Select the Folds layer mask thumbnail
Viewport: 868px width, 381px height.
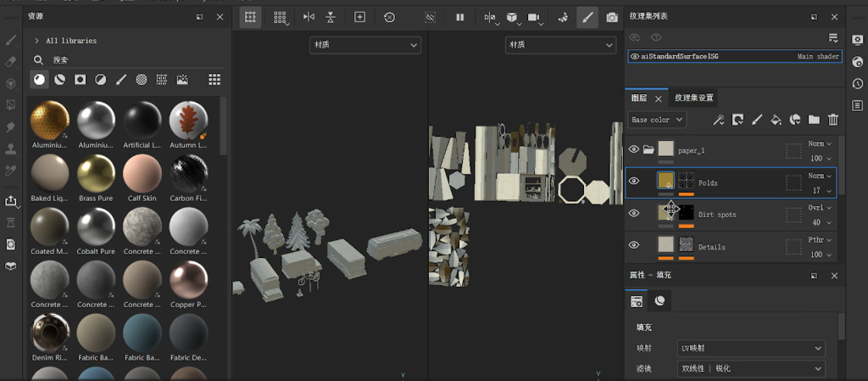click(687, 181)
